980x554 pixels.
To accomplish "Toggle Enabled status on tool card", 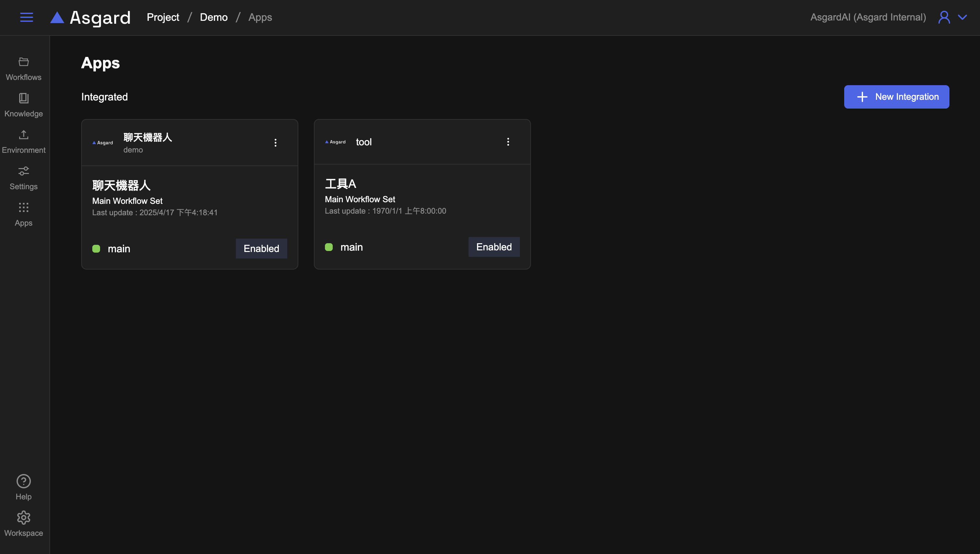I will point(494,247).
